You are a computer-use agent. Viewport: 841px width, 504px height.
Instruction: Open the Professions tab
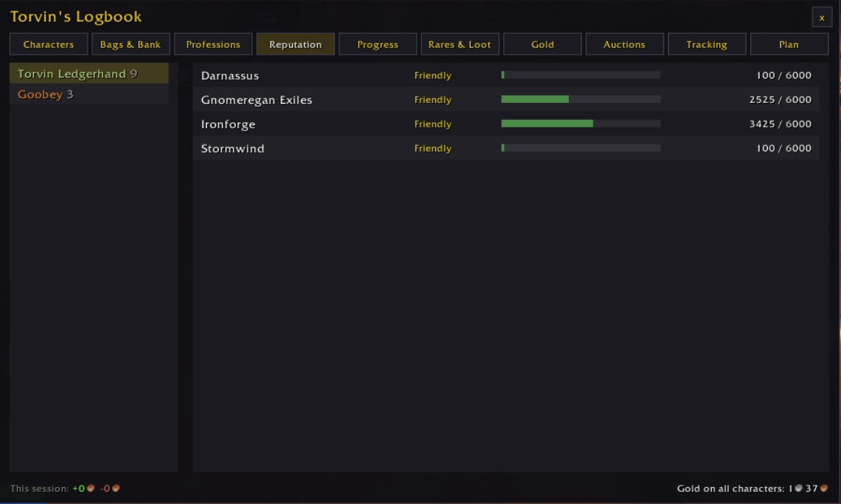tap(213, 45)
